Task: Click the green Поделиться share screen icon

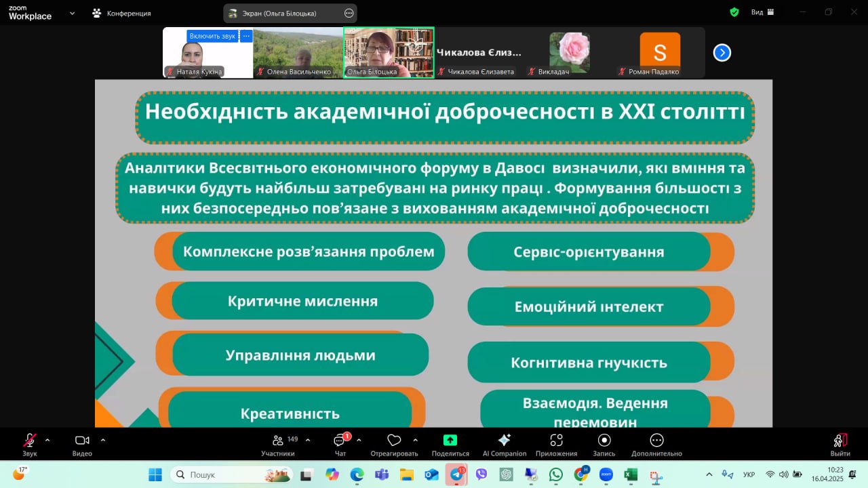Action: pyautogui.click(x=450, y=441)
